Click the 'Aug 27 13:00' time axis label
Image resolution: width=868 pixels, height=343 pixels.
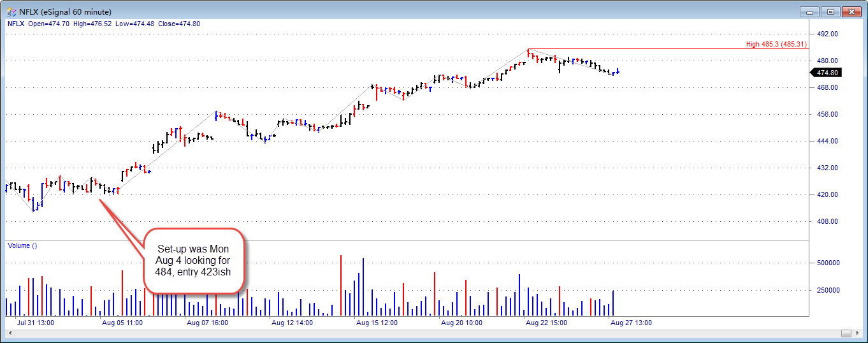pyautogui.click(x=631, y=323)
